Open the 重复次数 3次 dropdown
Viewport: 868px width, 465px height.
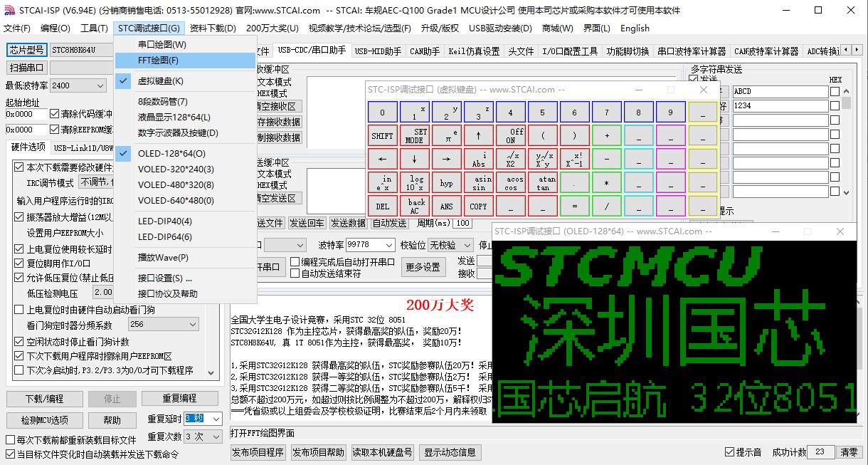pos(203,436)
